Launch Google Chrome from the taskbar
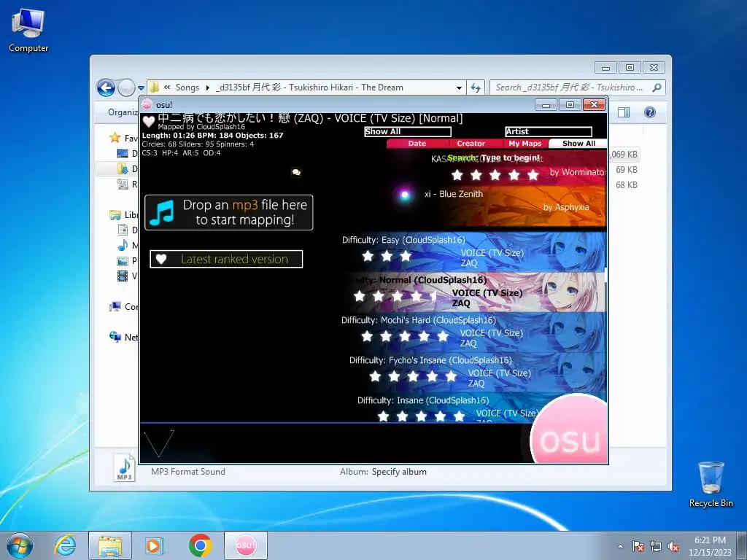The height and width of the screenshot is (560, 747). pos(200,545)
